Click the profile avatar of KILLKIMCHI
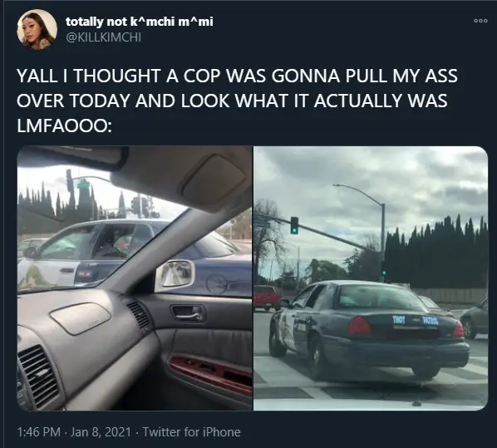The width and height of the screenshot is (497, 448). [37, 29]
